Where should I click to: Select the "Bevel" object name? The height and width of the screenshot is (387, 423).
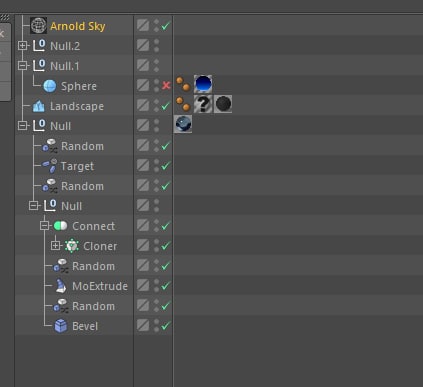click(x=85, y=326)
